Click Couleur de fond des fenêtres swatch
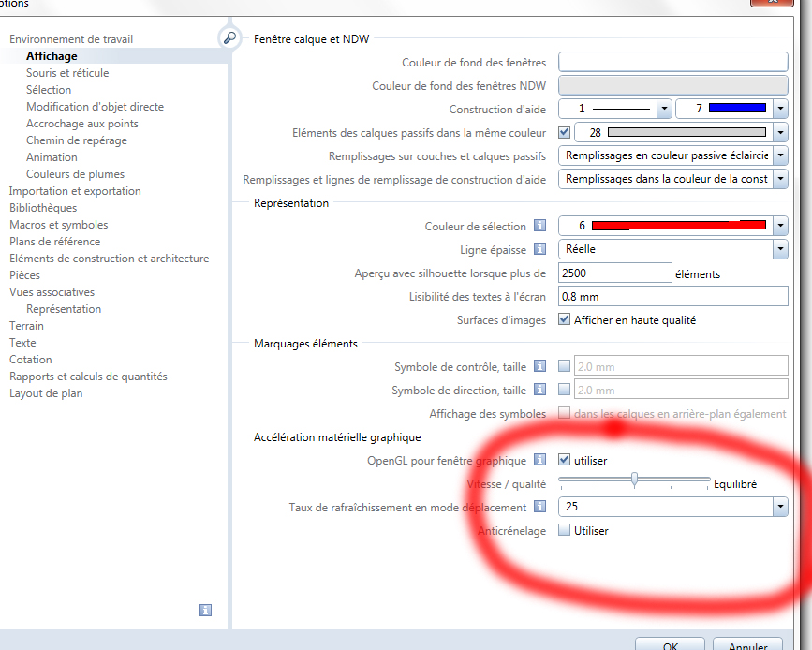The width and height of the screenshot is (812, 650). tap(673, 62)
